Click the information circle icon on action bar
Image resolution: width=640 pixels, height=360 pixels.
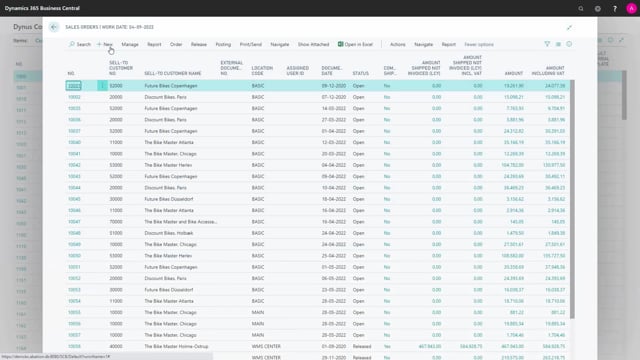(x=569, y=44)
